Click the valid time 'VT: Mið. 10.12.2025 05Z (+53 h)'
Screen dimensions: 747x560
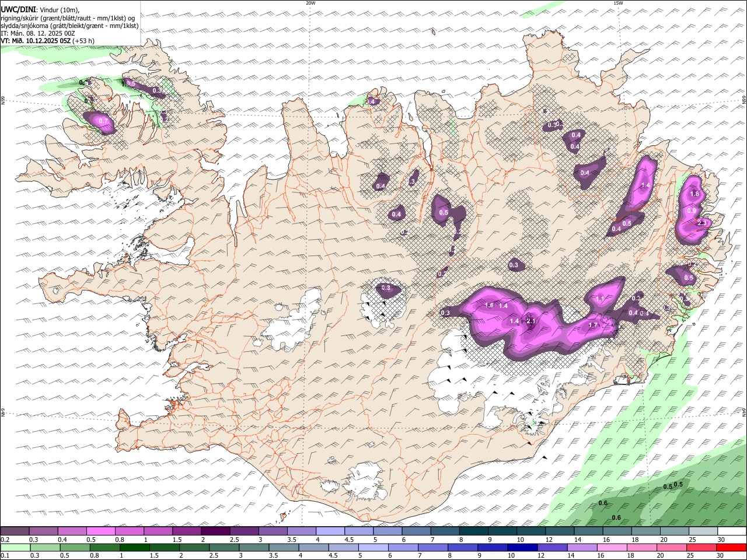pyautogui.click(x=48, y=41)
